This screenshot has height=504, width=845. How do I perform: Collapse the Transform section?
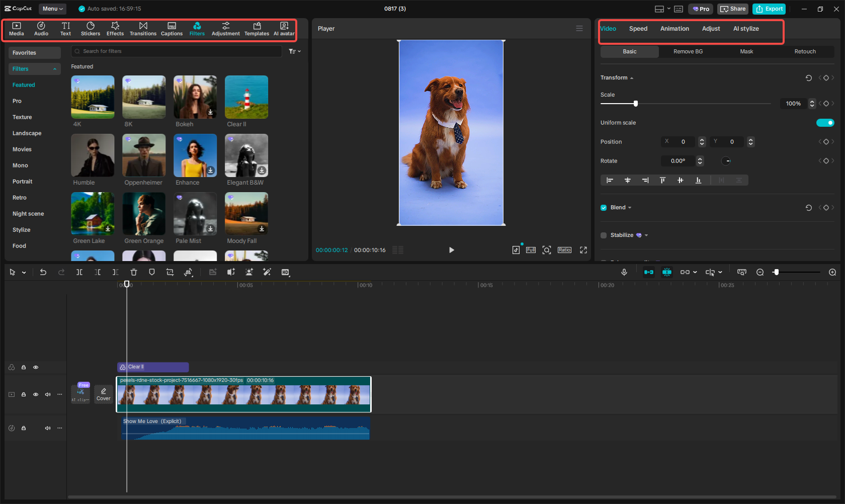631,77
